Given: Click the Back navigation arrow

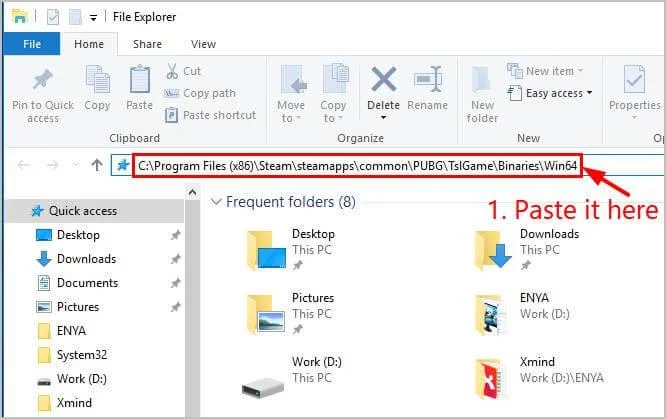Looking at the screenshot, I should tap(23, 165).
